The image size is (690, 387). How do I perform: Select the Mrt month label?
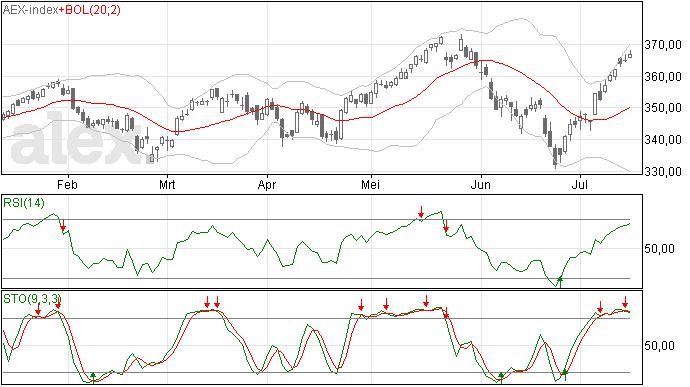[167, 184]
